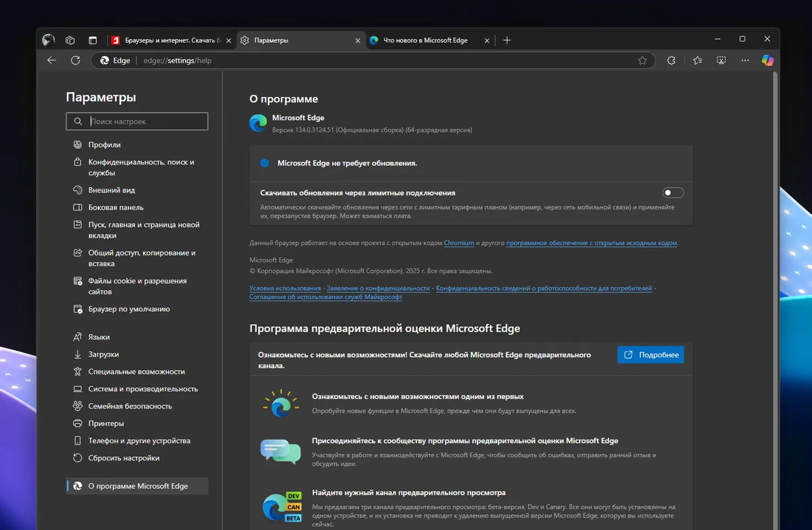Image resolution: width=812 pixels, height=530 pixels.
Task: Click the Языки icon
Action: (x=77, y=337)
